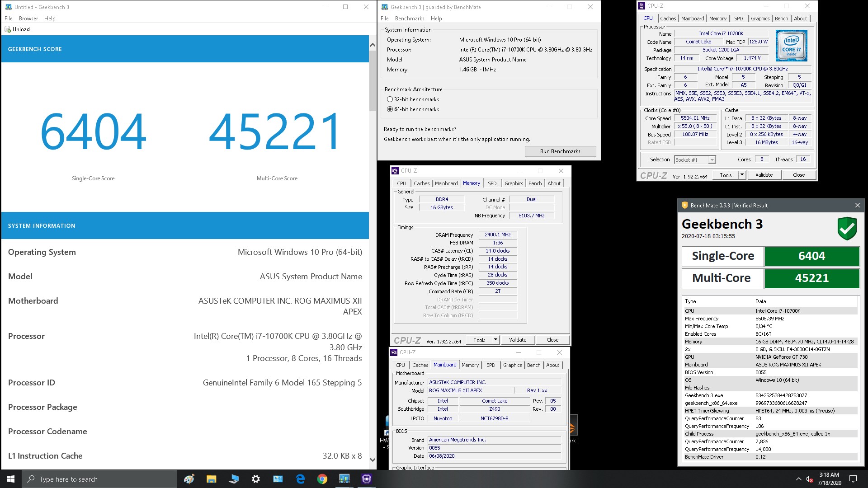Viewport: 868px width, 488px height.
Task: Click the CPU-Z Mainboard window title icon
Action: coord(394,352)
